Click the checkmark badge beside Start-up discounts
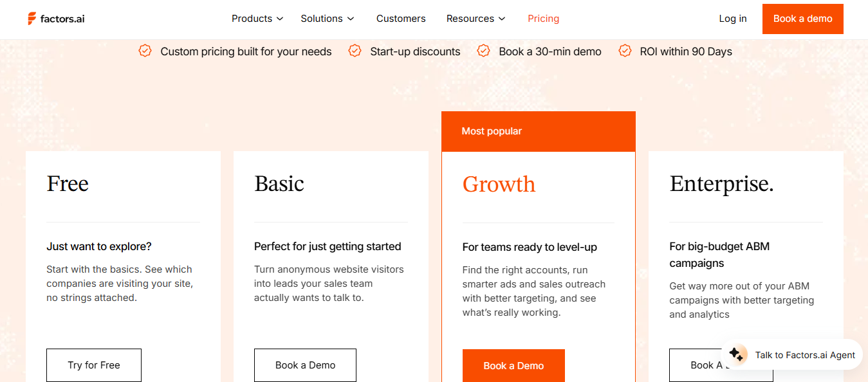The image size is (868, 382). (x=355, y=51)
